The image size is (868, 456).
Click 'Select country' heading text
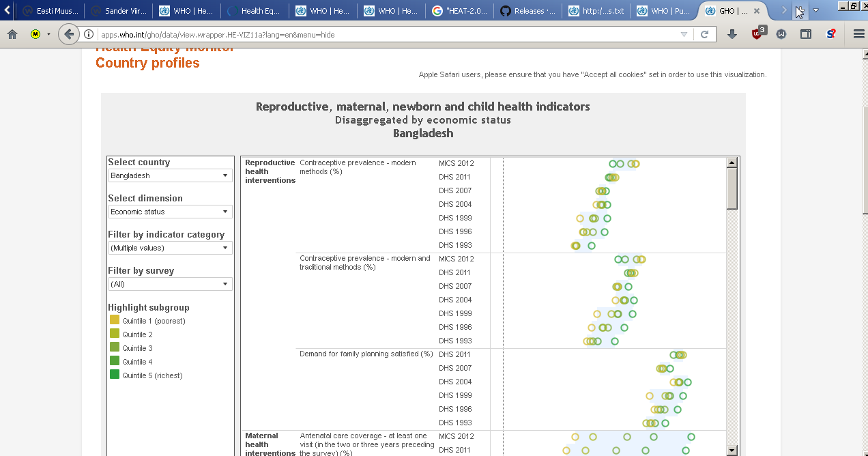coord(139,162)
